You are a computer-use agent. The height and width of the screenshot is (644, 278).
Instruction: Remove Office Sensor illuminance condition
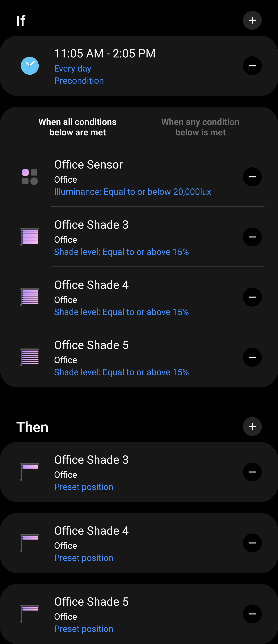pos(252,177)
